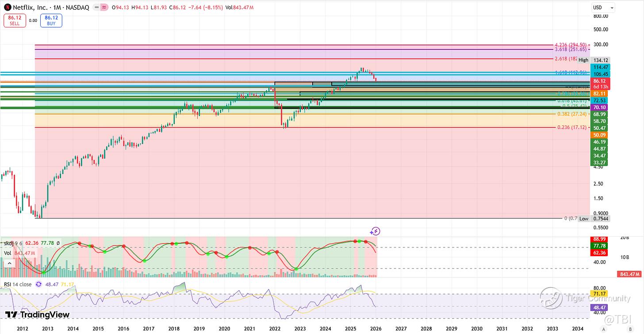644x334 pixels.
Task: Open the USD currency dropdown
Action: pos(603,8)
